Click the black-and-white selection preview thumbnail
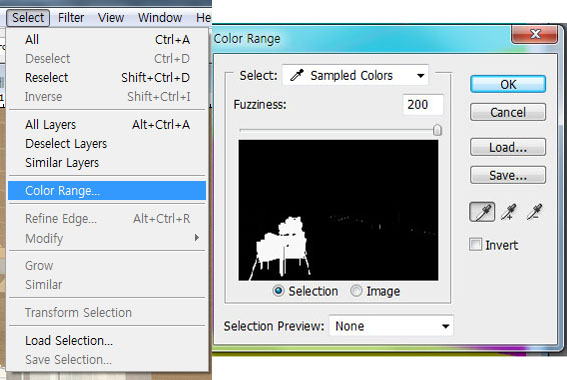 338,210
